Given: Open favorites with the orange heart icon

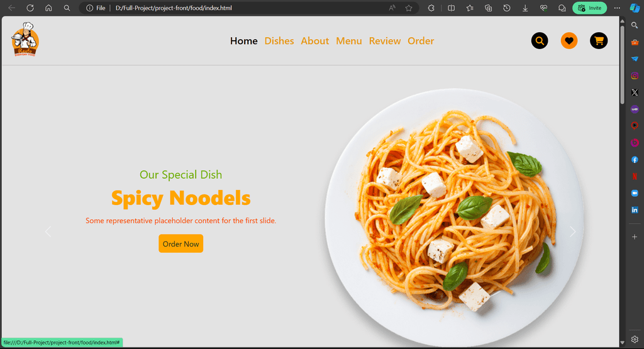Looking at the screenshot, I should pos(569,41).
